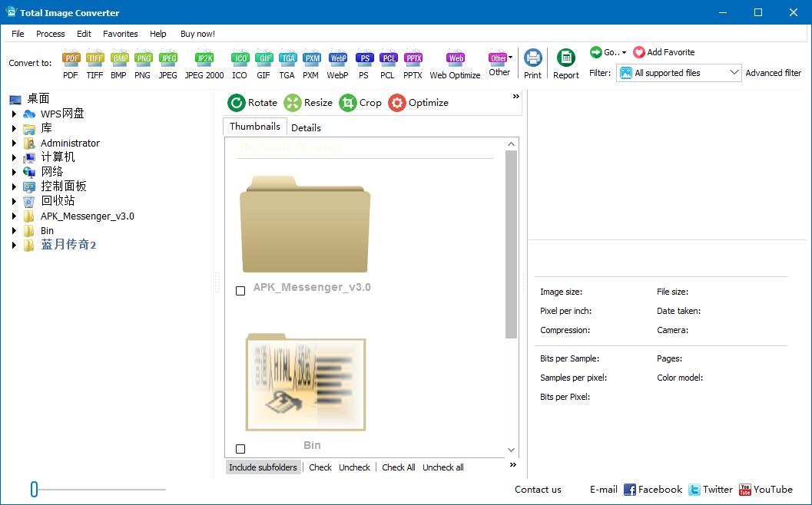The height and width of the screenshot is (505, 812).
Task: Open the Rotate tool
Action: (x=253, y=102)
